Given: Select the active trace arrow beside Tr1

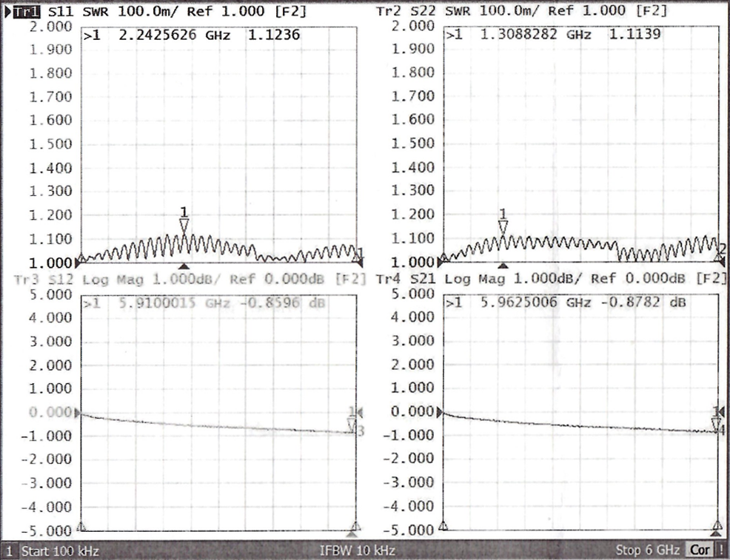Looking at the screenshot, I should click(7, 12).
